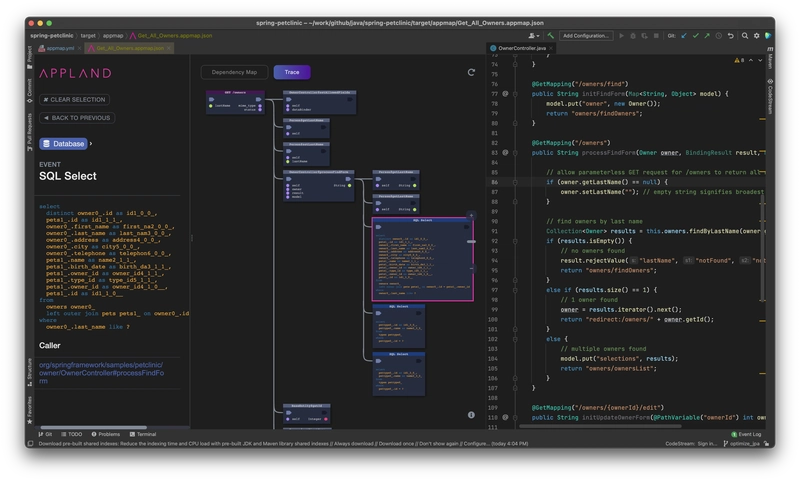Viewport: 800px width, 481px height.
Task: Click status bar tool windows toggle icon
Action: coord(30,444)
